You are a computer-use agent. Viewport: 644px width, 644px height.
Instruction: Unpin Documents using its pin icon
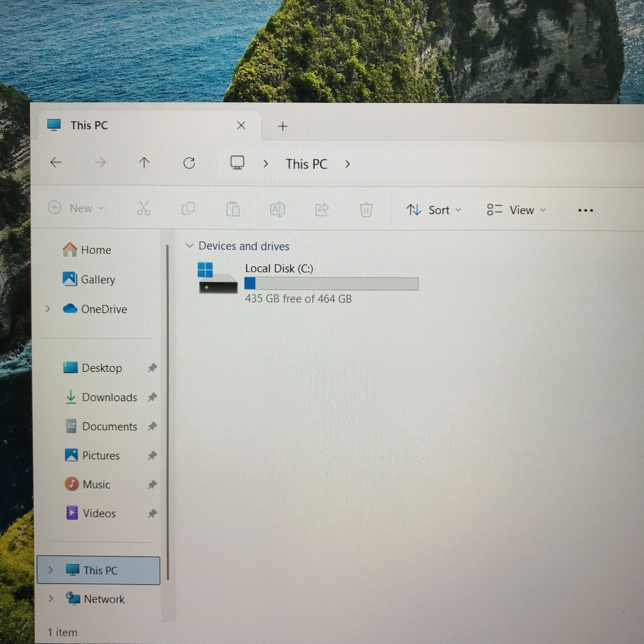point(152,426)
